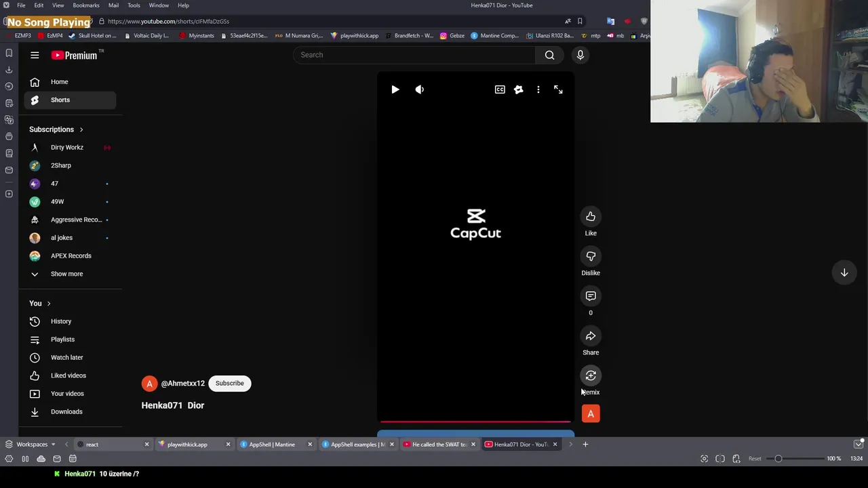Screen dimensions: 868x488
Task: Open the Edit menu
Action: (x=39, y=5)
